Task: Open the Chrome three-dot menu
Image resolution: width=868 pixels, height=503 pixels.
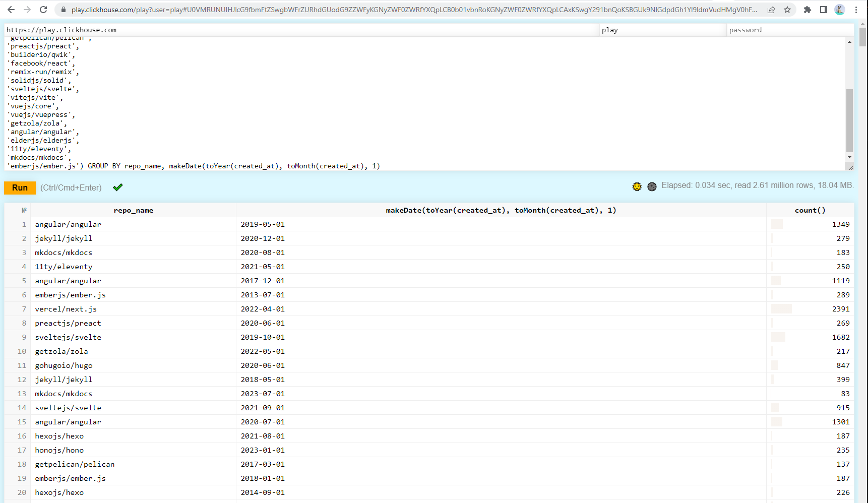Action: (x=856, y=10)
